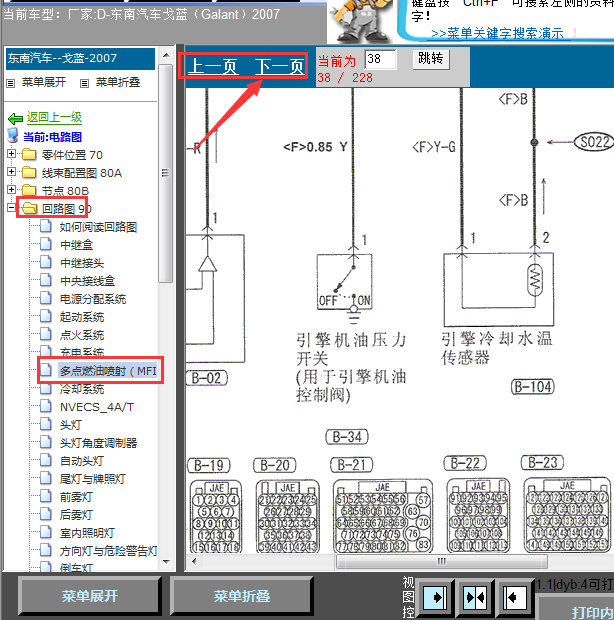Click the page icon beside 自动头灯
This screenshot has width=614, height=620.
(46, 460)
